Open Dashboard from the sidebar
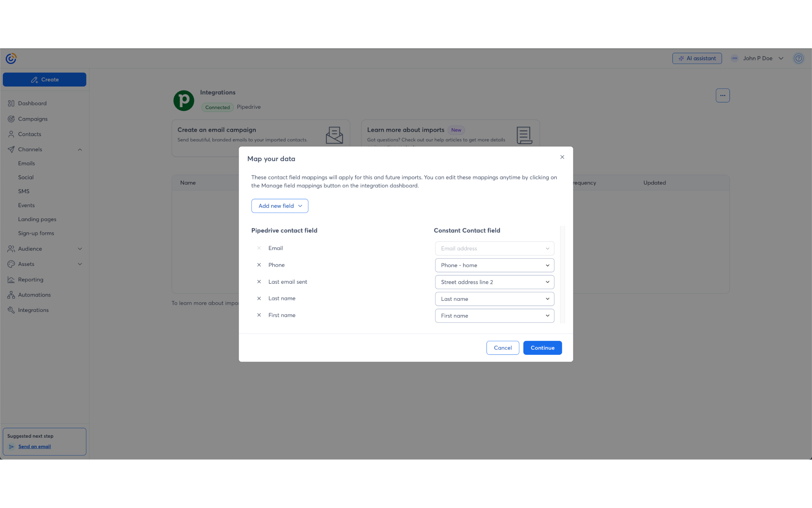Image resolution: width=812 pixels, height=508 pixels. coord(32,104)
